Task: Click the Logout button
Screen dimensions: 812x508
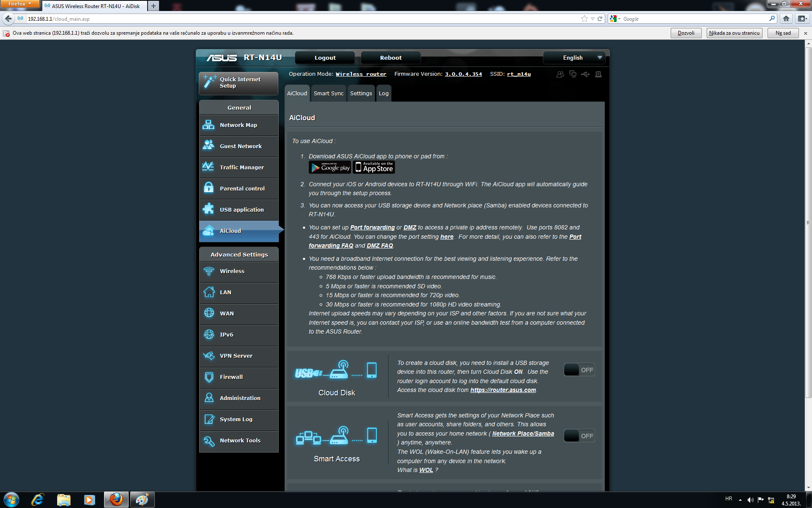Action: [325, 58]
